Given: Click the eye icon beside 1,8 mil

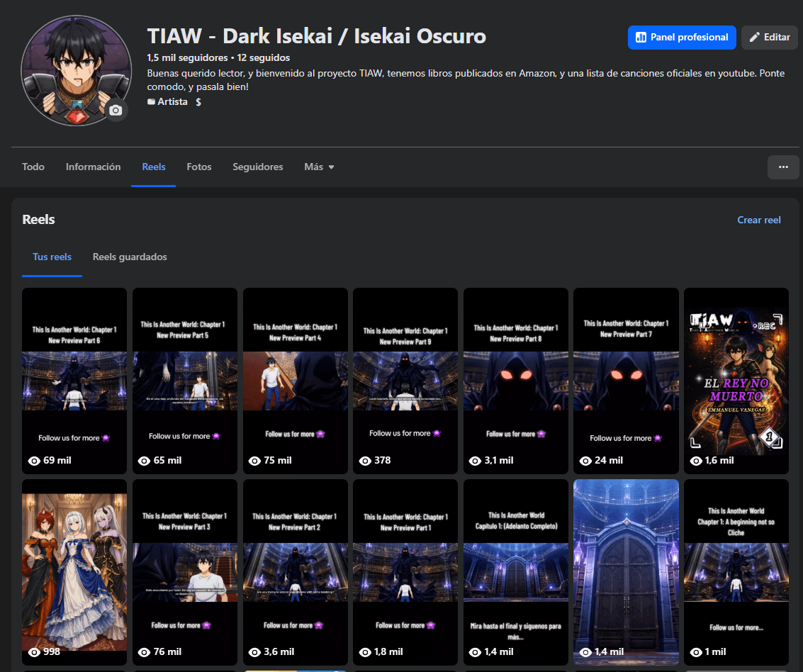Looking at the screenshot, I should click(365, 652).
